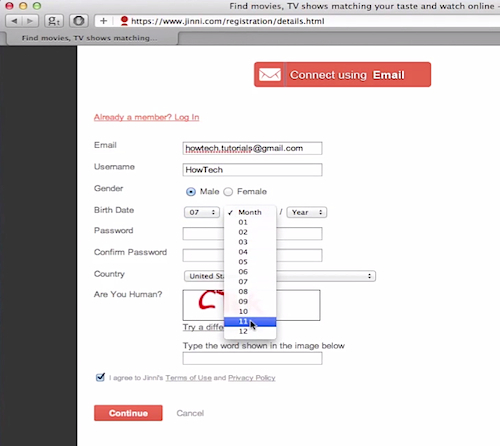This screenshot has height=446, width=500.
Task: Click the Google account toolbar icon
Action: (54, 21)
